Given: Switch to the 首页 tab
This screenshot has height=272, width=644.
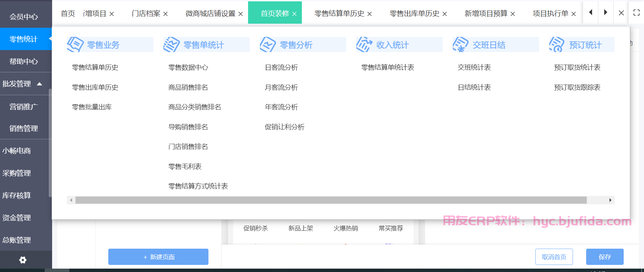Looking at the screenshot, I should 68,14.
